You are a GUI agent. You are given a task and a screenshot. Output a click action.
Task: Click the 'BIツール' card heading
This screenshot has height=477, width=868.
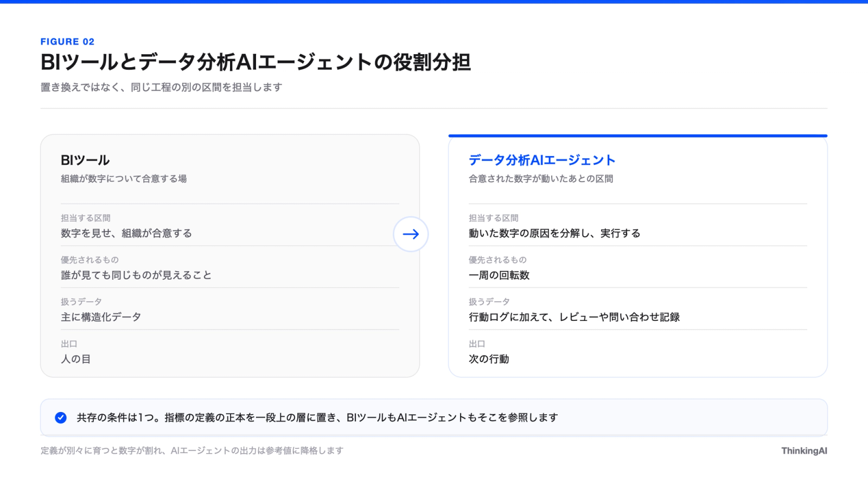click(85, 160)
